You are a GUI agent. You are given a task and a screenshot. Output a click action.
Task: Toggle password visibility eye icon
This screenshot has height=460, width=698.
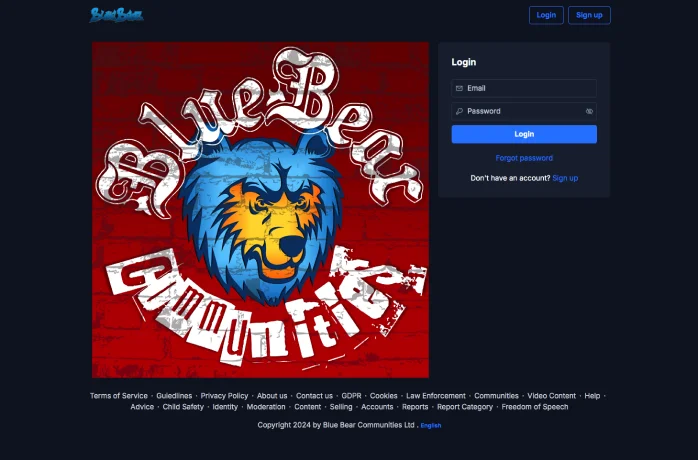pyautogui.click(x=589, y=111)
